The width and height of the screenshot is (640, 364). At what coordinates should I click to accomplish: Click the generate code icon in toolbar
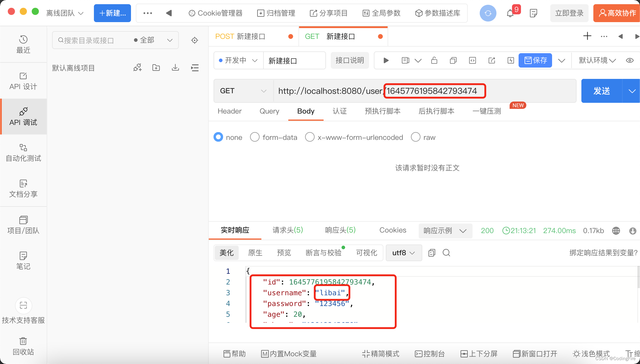[x=473, y=61]
